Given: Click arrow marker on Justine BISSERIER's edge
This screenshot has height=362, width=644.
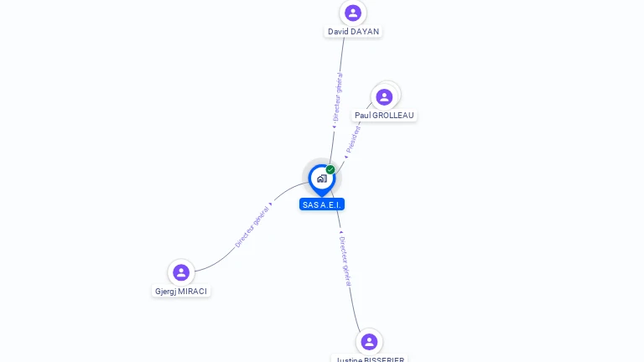Looking at the screenshot, I should [x=340, y=232].
